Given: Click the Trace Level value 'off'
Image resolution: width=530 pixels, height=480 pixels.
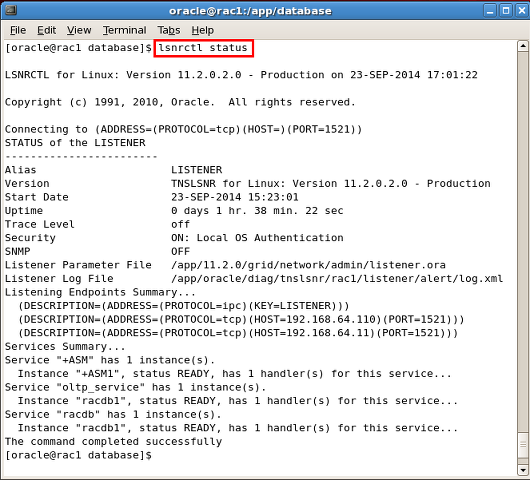Looking at the screenshot, I should pos(180,224).
